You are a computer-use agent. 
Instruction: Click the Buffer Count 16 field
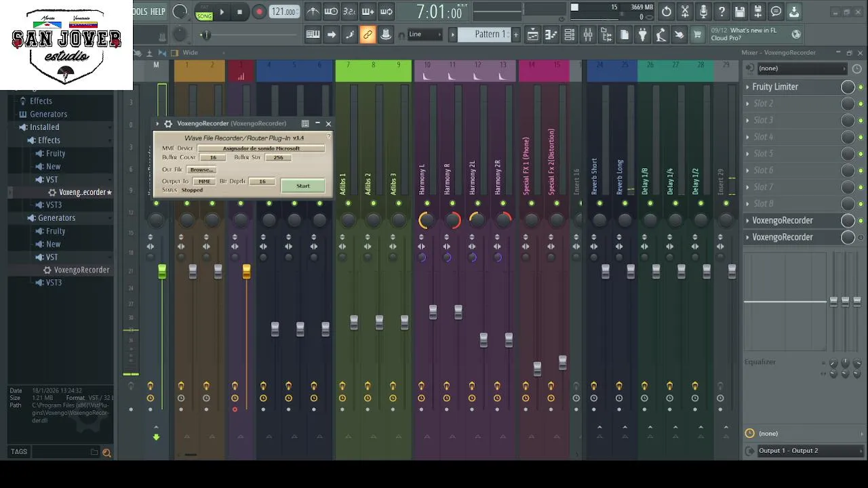(212, 157)
